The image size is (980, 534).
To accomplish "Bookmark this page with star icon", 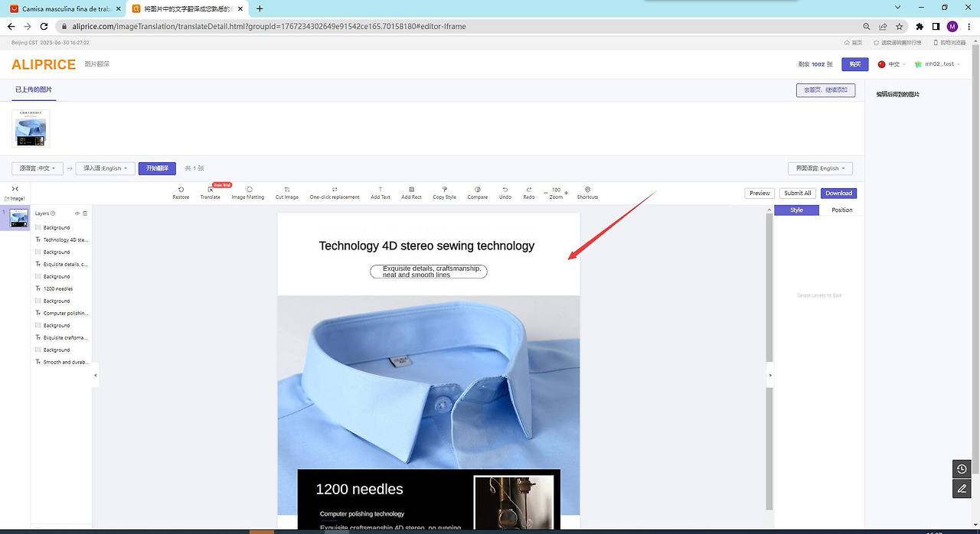I will (900, 26).
